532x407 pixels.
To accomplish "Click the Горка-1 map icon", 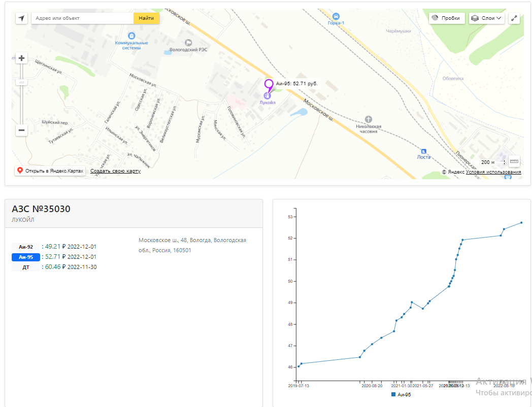I will [336, 16].
